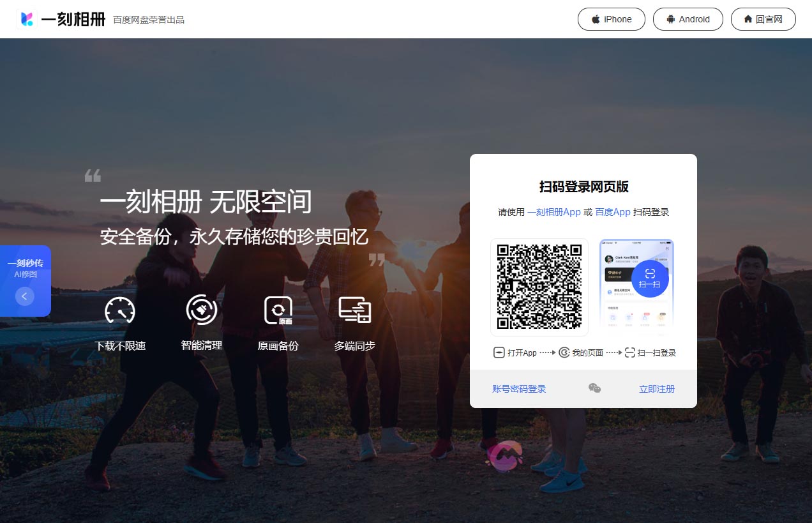This screenshot has width=812, height=523.
Task: Switch to 账号密码登录 login
Action: 519,389
